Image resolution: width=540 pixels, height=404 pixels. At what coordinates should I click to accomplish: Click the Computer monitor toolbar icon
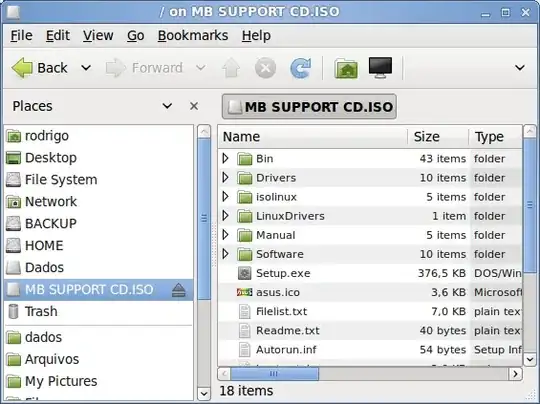[x=380, y=68]
